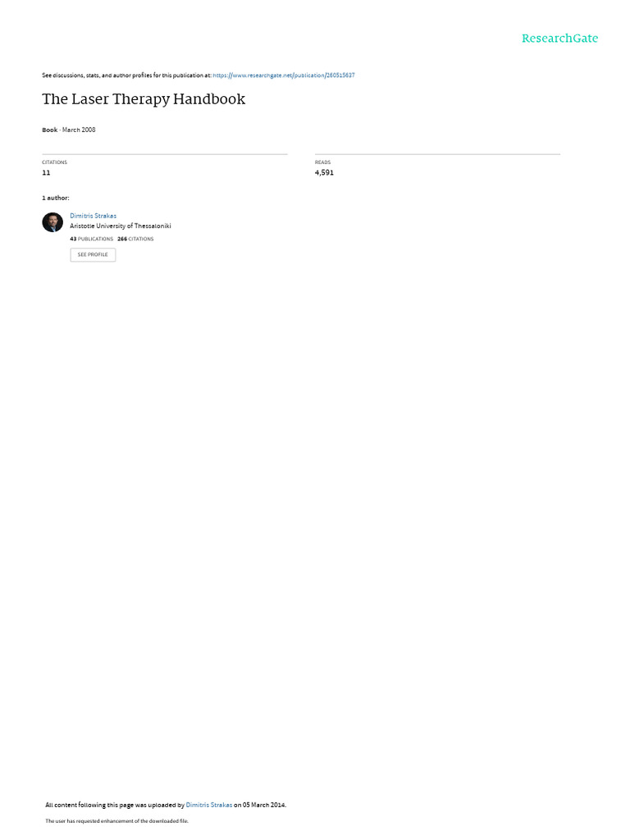Screen dimensions: 630x840
Task: Click the reads count 4,591
Action: 324,172
